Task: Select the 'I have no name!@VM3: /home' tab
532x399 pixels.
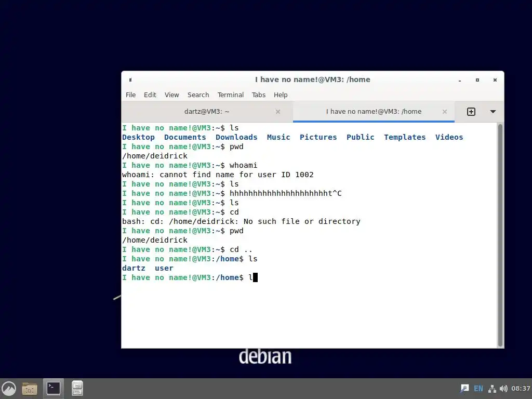Action: tap(374, 112)
